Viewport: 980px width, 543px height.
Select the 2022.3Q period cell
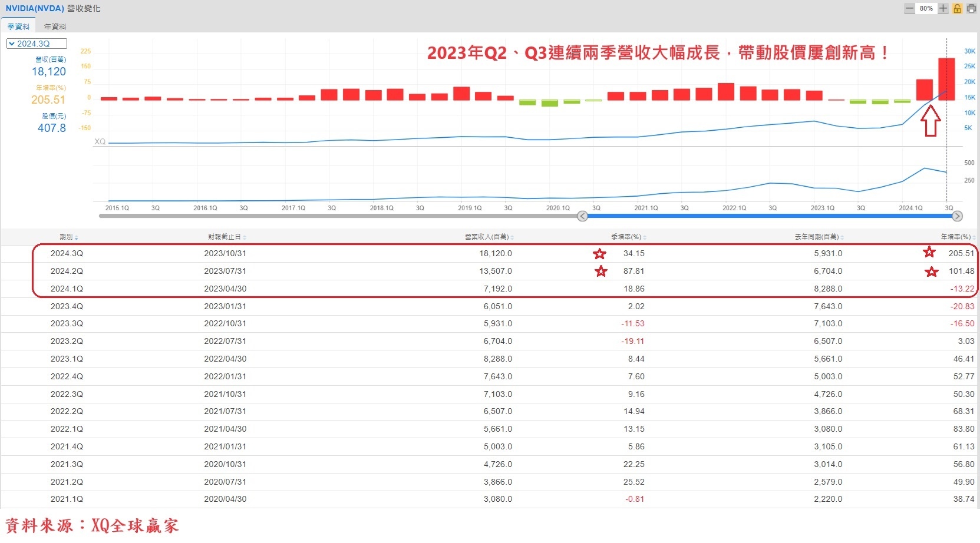click(x=67, y=394)
